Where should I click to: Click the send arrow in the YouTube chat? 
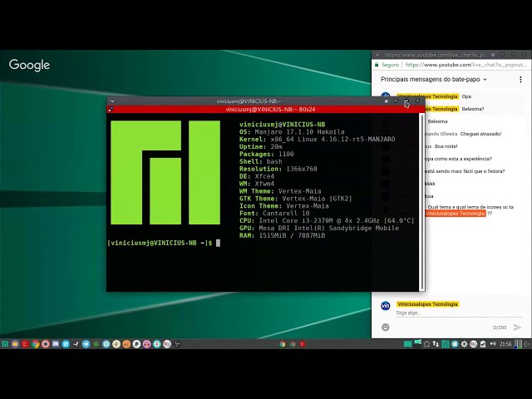coord(517,327)
